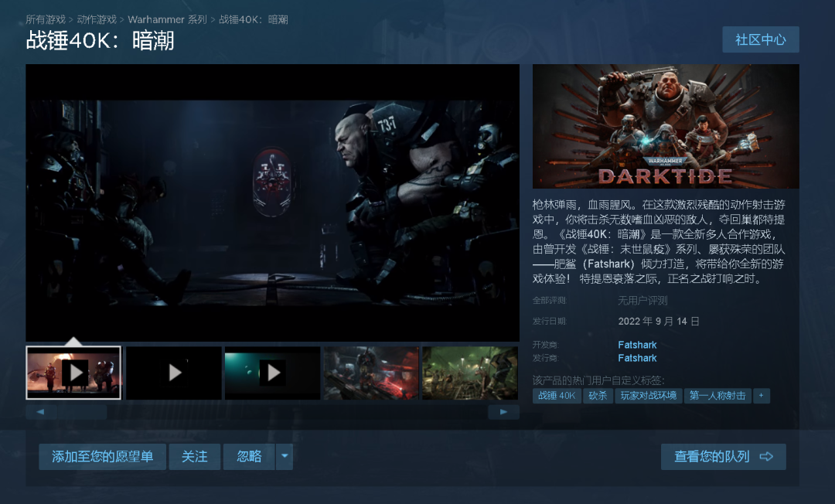Click the 无用户评测 review summary text
The height and width of the screenshot is (504, 835).
click(642, 301)
